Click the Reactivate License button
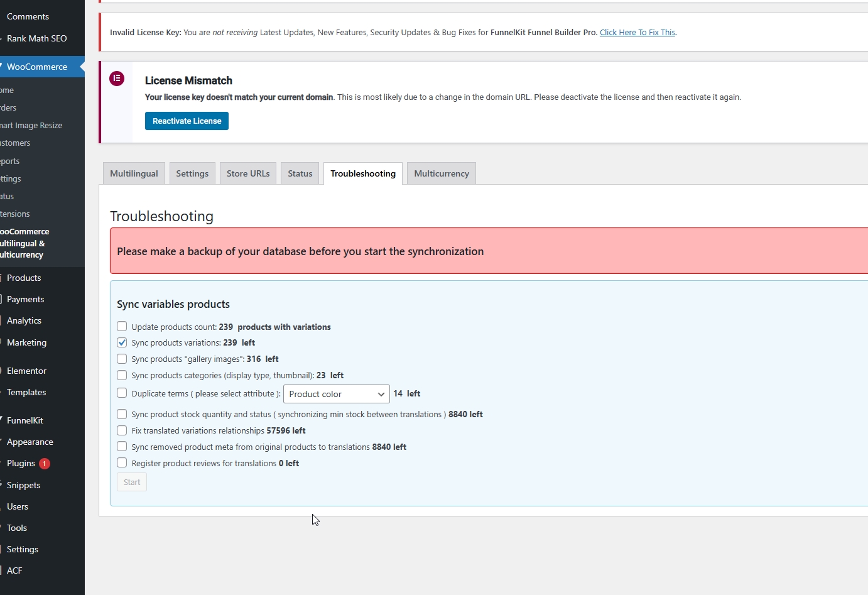Viewport: 868px width, 595px height. (x=187, y=121)
